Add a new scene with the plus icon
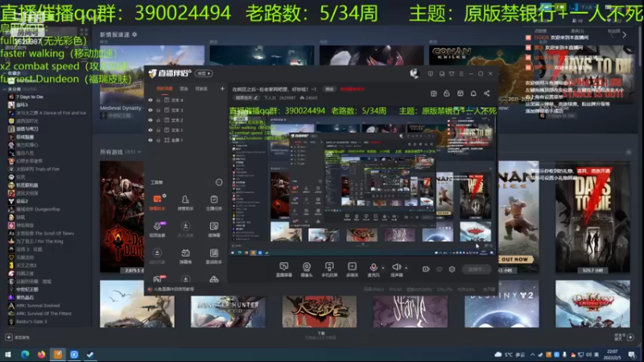The height and width of the screenshot is (362, 644). 222,88
